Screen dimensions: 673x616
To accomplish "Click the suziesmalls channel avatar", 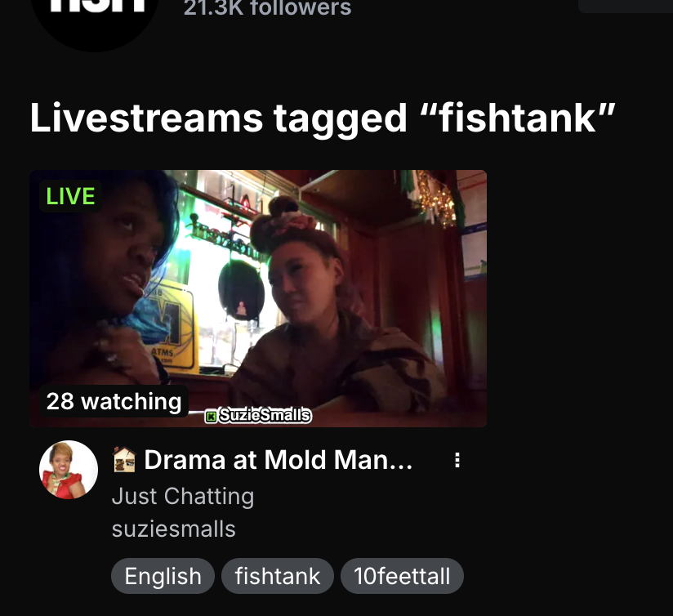I will coord(69,470).
